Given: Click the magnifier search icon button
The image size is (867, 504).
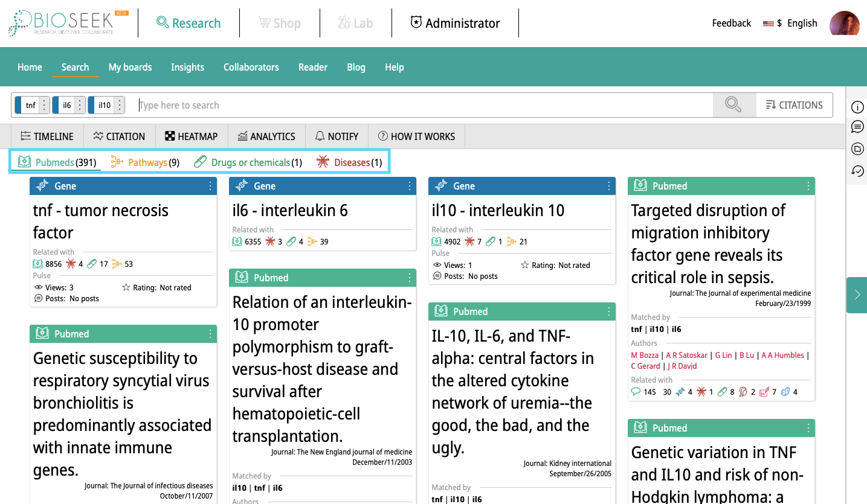Looking at the screenshot, I should [x=733, y=105].
